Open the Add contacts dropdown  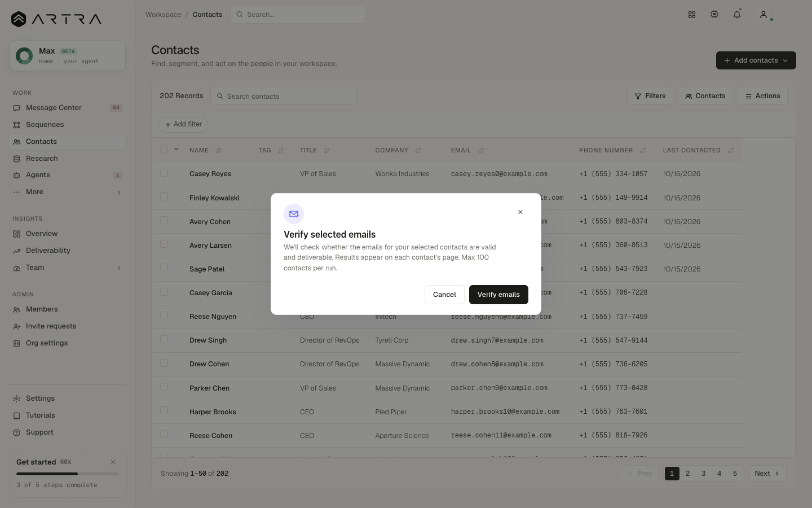pos(756,60)
